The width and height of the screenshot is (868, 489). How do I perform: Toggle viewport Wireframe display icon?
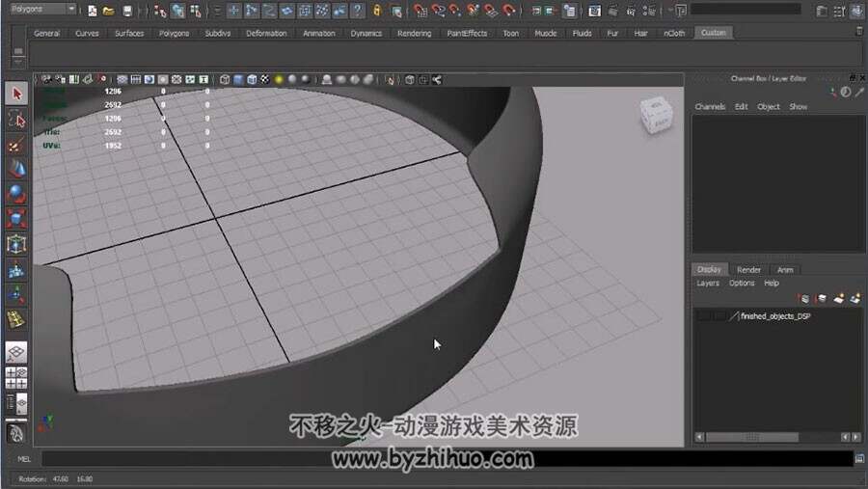225,80
